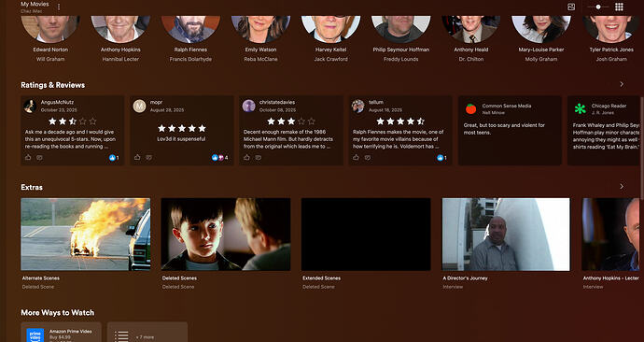Viewport: 644px width, 342px height.
Task: Click the 'Lov3d it suspenseful' review text
Action: [181, 139]
